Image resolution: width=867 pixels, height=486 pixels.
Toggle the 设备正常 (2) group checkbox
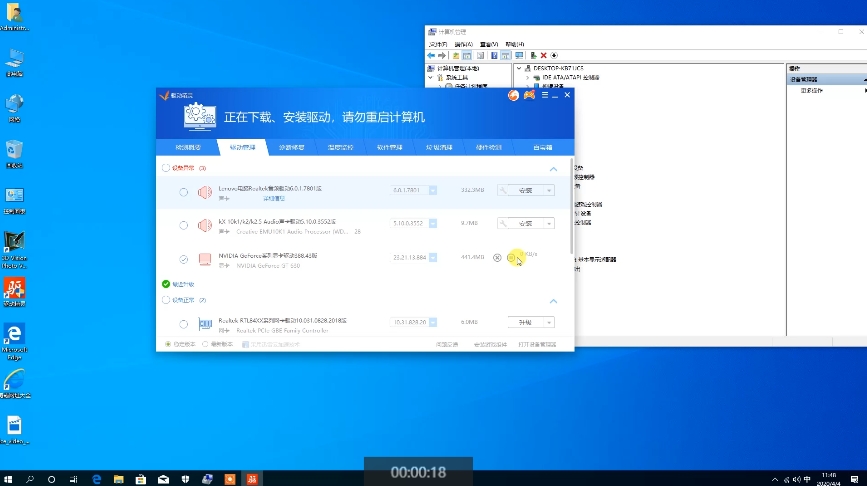coord(166,300)
